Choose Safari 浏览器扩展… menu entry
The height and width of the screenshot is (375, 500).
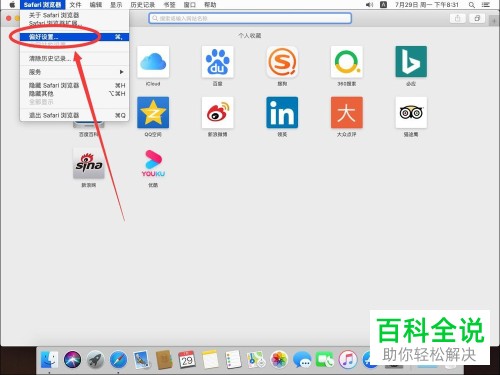coord(74,23)
